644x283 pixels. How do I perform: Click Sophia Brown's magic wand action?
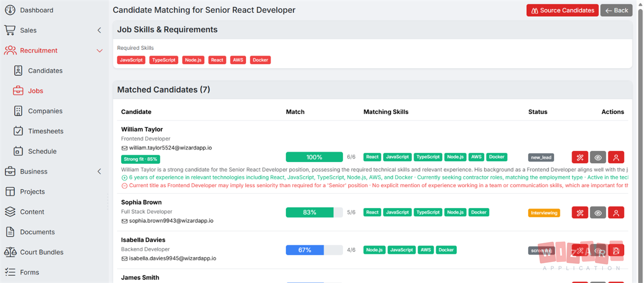pyautogui.click(x=580, y=213)
